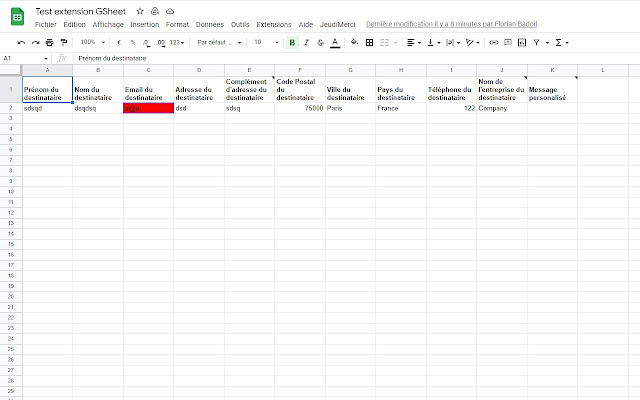Image resolution: width=640 pixels, height=400 pixels.
Task: Open the JeudiMerci menu
Action: click(x=338, y=24)
